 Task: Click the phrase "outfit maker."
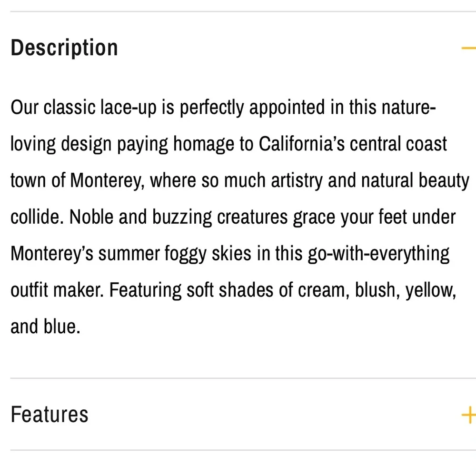[x=57, y=290]
